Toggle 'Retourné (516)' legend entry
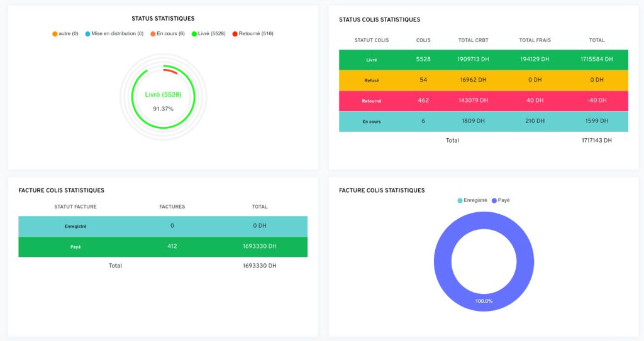 coord(253,34)
